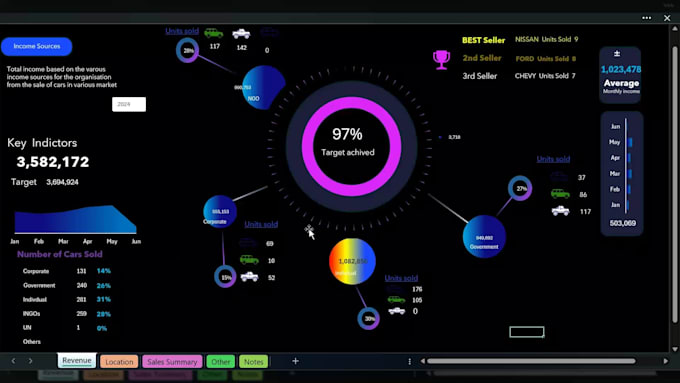Open the Other sheet tab
The width and height of the screenshot is (680, 383).
click(221, 361)
